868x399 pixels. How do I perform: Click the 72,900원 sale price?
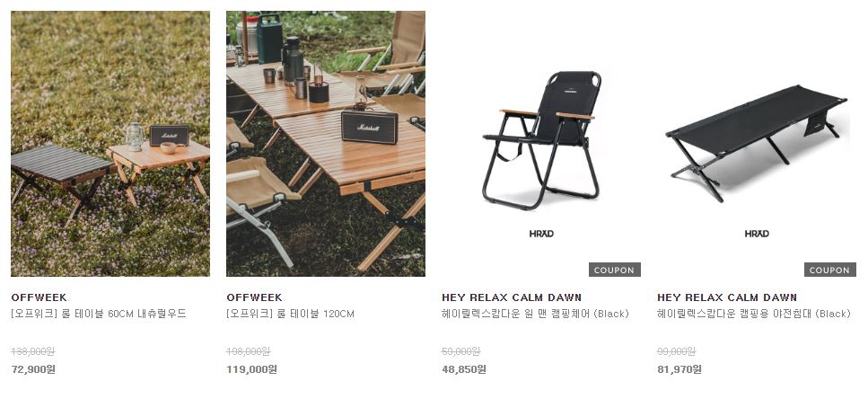click(33, 369)
